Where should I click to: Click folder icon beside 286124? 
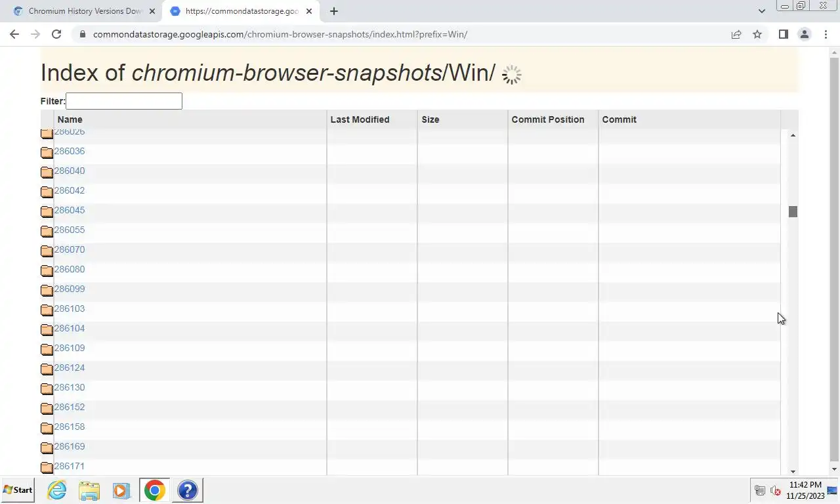coord(47,369)
